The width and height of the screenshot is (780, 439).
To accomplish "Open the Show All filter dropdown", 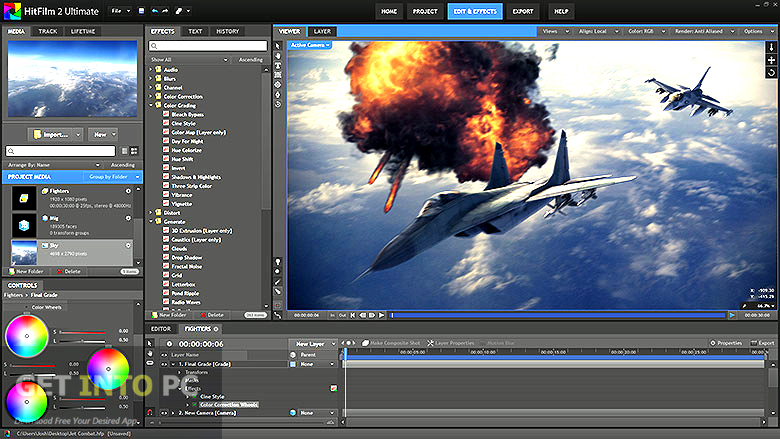I will [x=189, y=60].
